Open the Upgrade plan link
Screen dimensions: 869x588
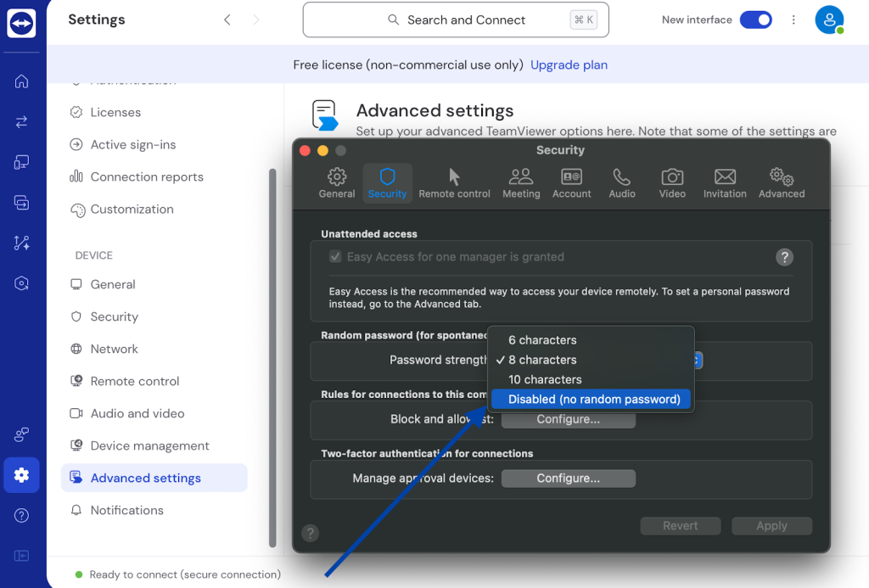tap(569, 64)
